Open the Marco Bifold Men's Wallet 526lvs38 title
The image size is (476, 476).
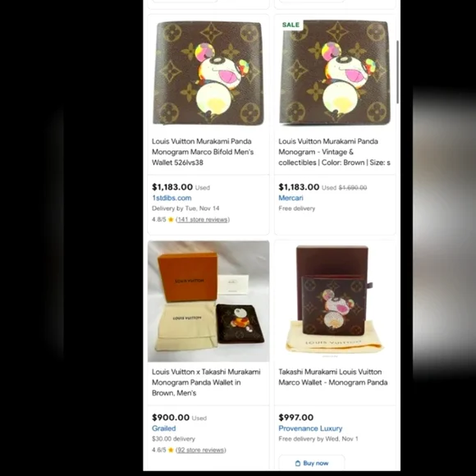[x=203, y=152]
